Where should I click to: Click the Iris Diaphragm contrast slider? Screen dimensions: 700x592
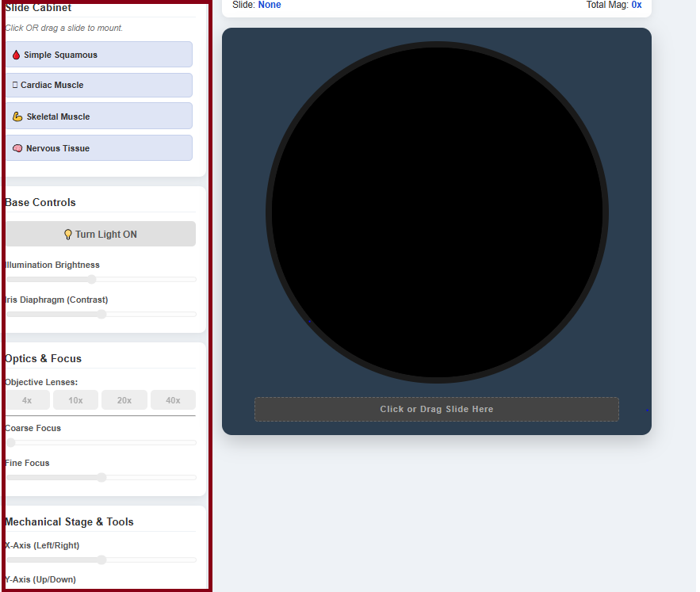(101, 315)
